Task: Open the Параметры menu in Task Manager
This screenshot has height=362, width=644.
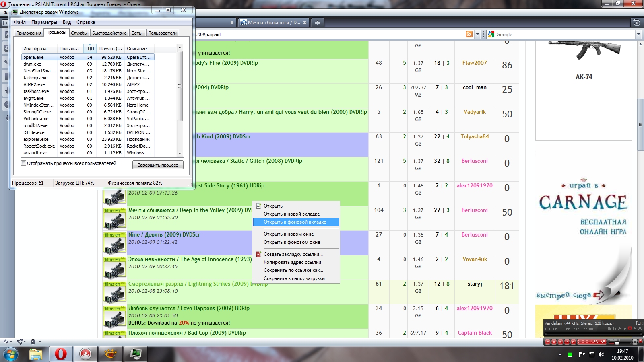Action: coord(44,22)
